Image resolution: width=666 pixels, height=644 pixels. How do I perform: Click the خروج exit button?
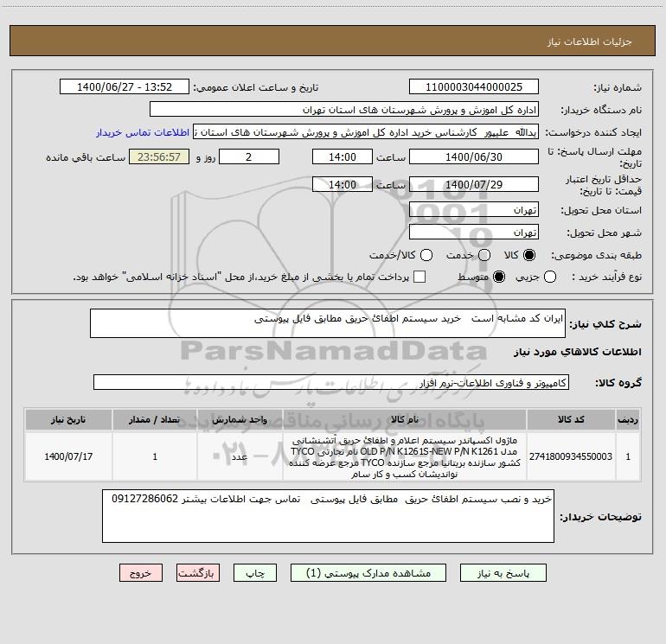point(141,573)
